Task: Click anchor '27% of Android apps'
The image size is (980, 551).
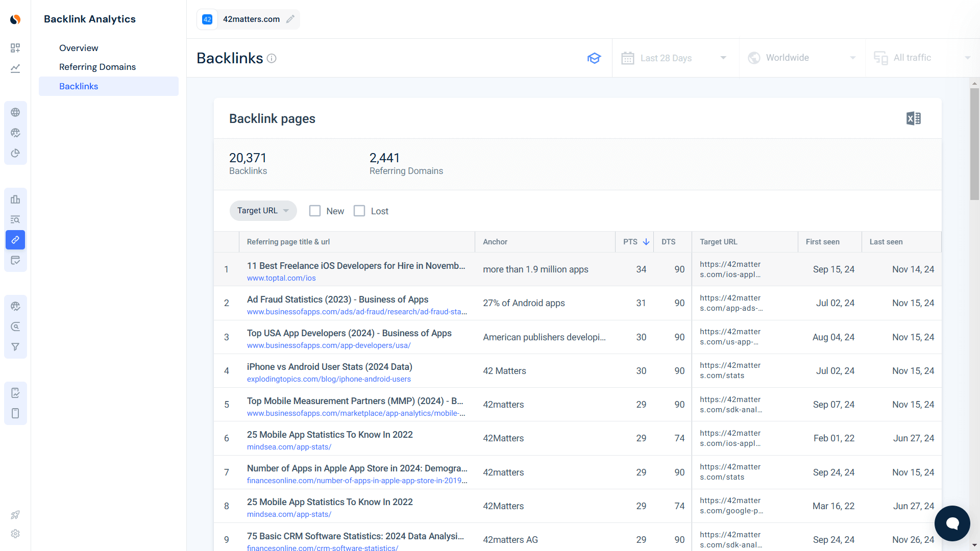Action: [524, 303]
